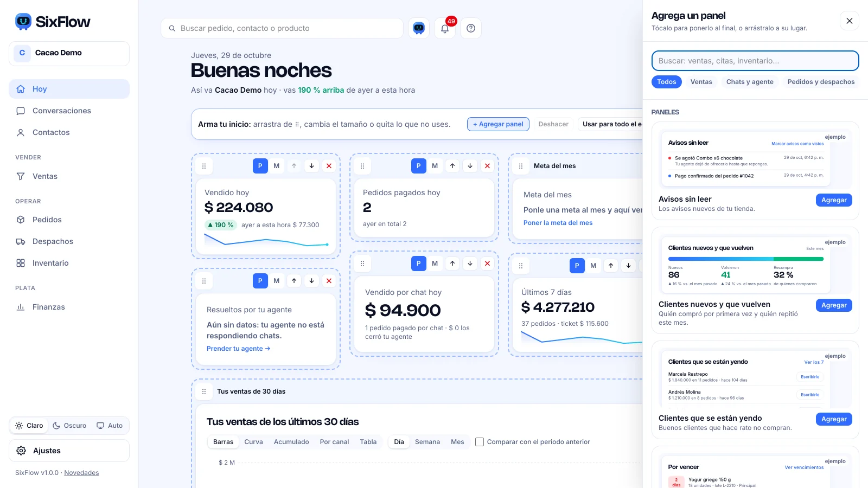The image size is (868, 488).
Task: Move Resueltos por tu agente panel up
Action: click(294, 281)
